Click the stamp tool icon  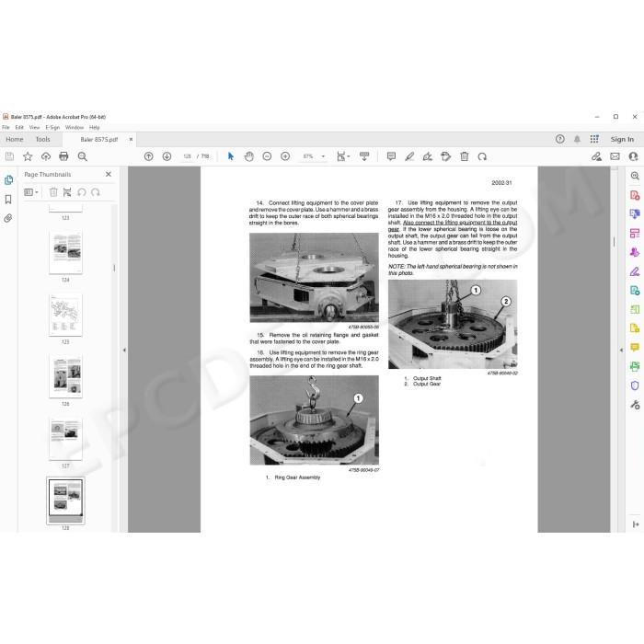click(445, 156)
